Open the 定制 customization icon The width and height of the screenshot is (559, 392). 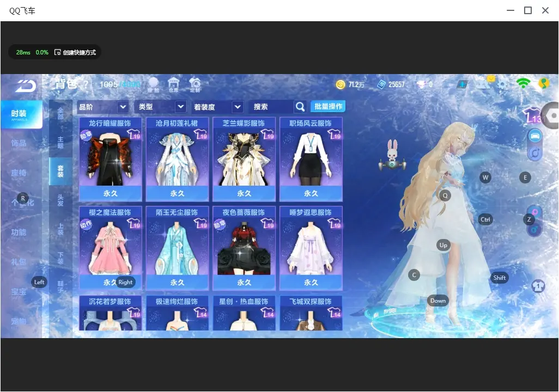[195, 85]
